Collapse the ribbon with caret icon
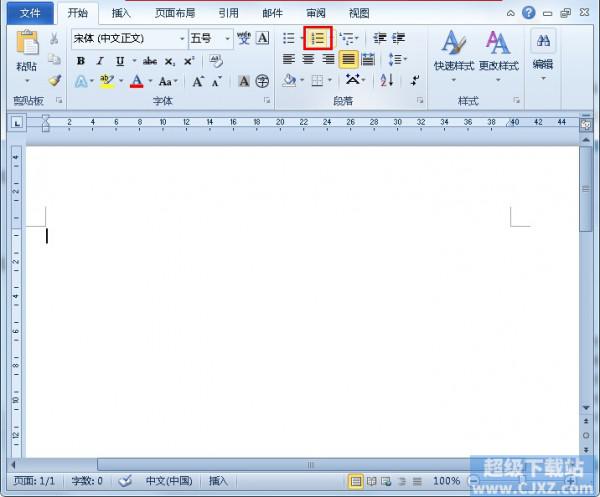The width and height of the screenshot is (600, 497). coord(510,13)
